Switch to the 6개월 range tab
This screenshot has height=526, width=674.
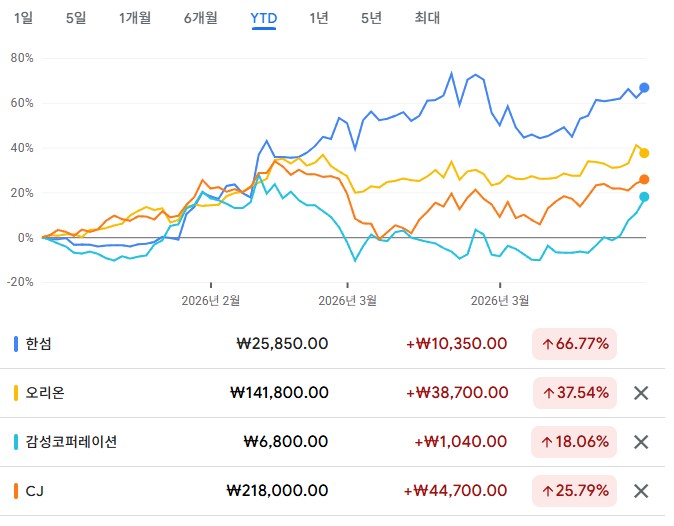(x=201, y=18)
